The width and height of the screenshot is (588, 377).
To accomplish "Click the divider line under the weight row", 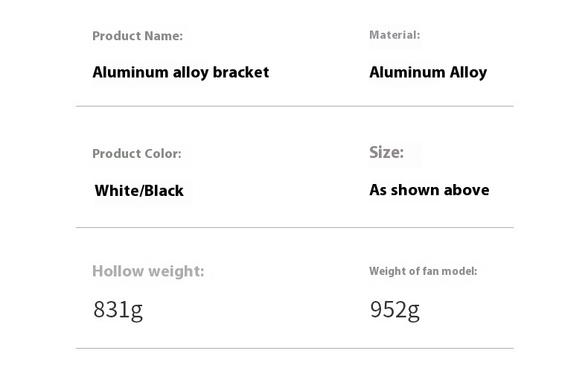I will coord(294,348).
